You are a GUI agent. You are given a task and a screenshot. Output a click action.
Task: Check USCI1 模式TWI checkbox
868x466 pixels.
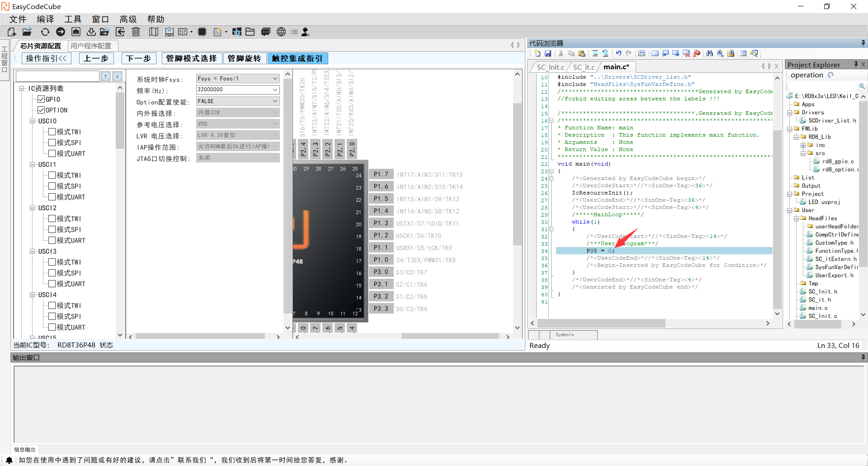52,175
